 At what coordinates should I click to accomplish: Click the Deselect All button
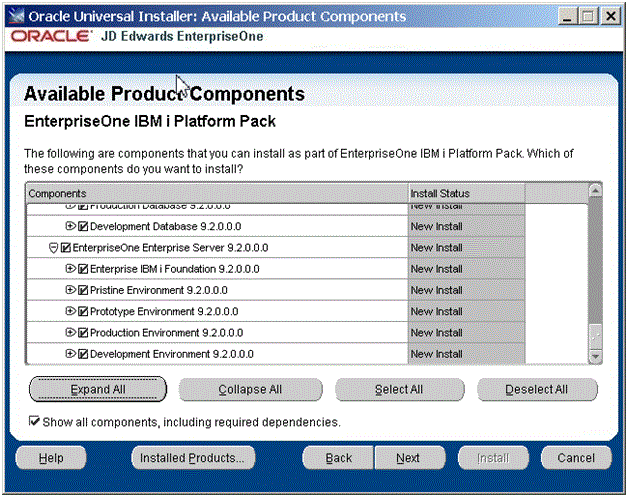tap(537, 389)
